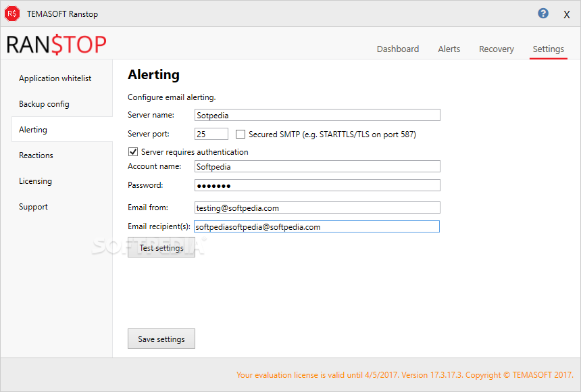Image resolution: width=581 pixels, height=392 pixels.
Task: Click 'Configure email alerting.' text
Action: tap(172, 97)
